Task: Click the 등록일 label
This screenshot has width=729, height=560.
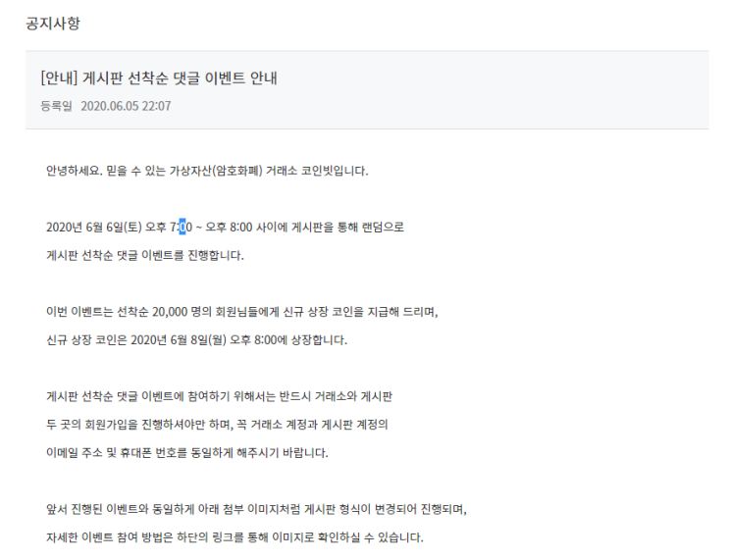Action: 56,106
